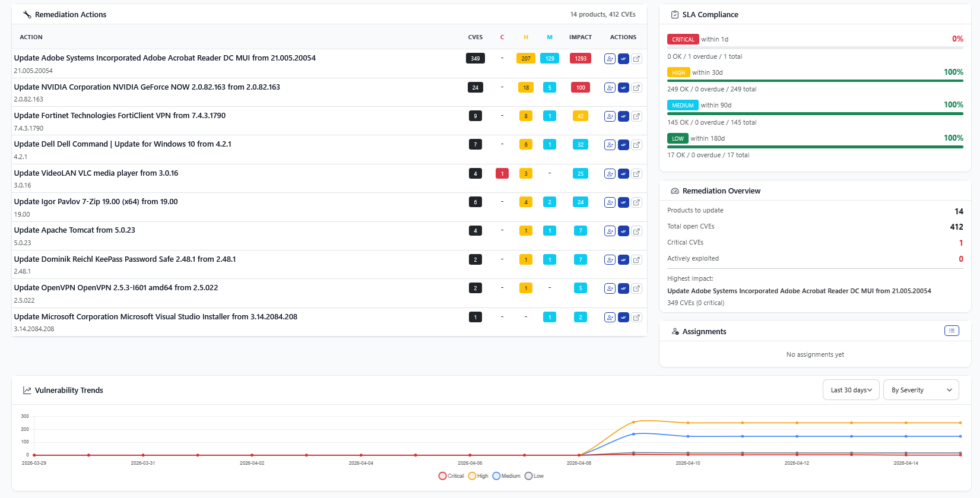Open KeePass update external link
Image resolution: width=980 pixels, height=498 pixels.
pyautogui.click(x=637, y=260)
